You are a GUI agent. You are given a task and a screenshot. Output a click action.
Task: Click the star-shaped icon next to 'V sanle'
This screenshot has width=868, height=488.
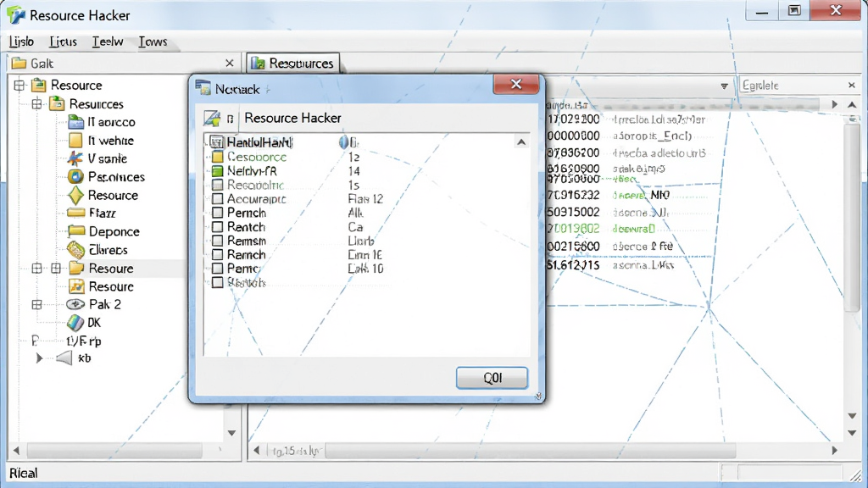tap(75, 158)
